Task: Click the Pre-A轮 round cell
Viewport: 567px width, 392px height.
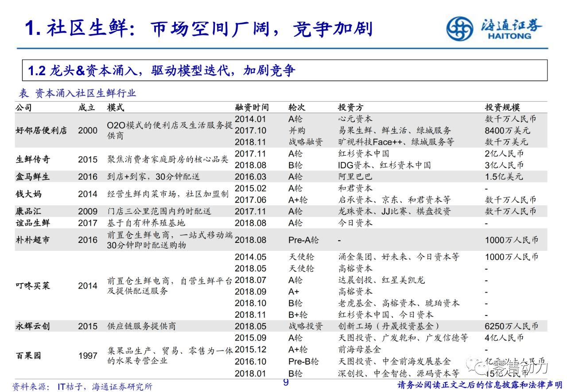Action: point(303,240)
